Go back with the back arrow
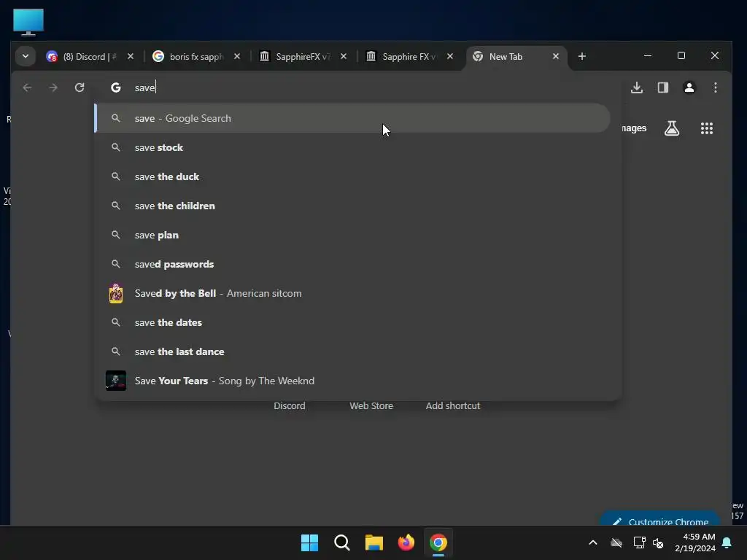This screenshot has height=560, width=747. pos(27,87)
